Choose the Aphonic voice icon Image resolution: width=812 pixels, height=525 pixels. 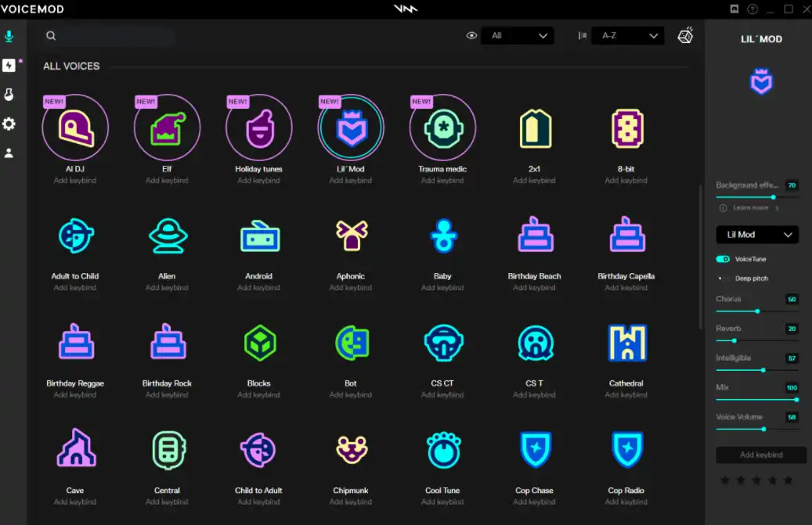tap(352, 236)
